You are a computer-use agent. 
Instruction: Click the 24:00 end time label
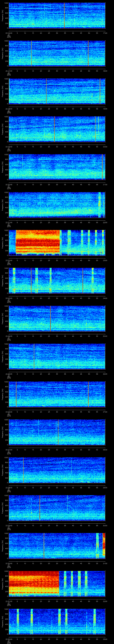105,298
